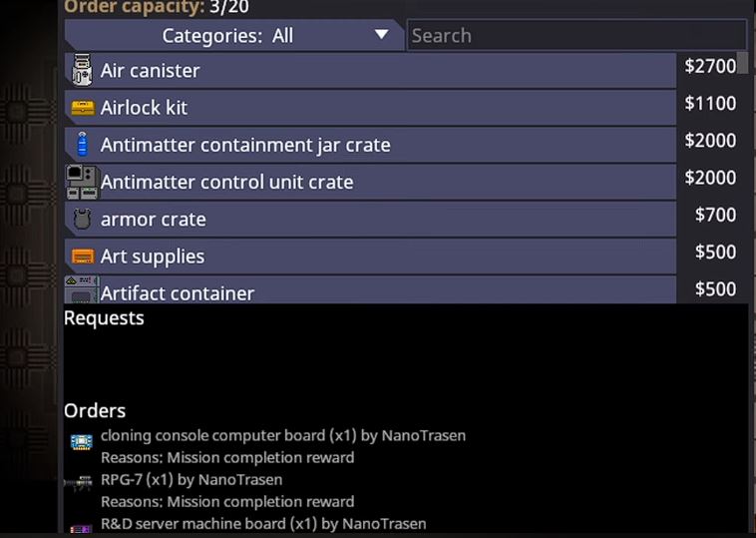Click the blue antimatter containment jar icon
Viewport: 756px width, 538px height.
pyautogui.click(x=82, y=145)
